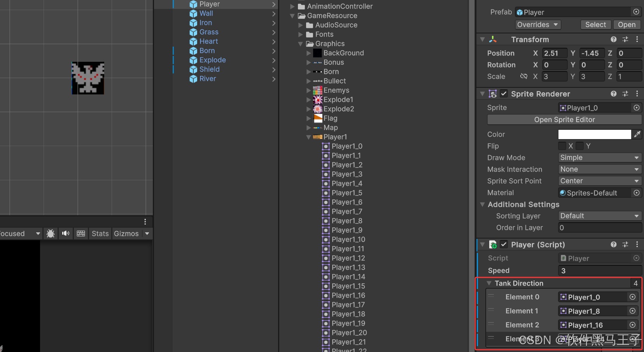Click the Element 2 object picker
The height and width of the screenshot is (352, 644).
633,325
